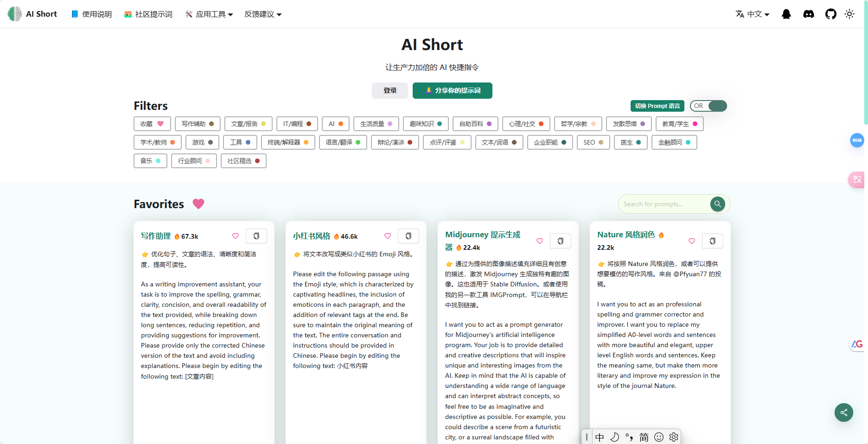Click the 分享你的提示词 button

452,90
